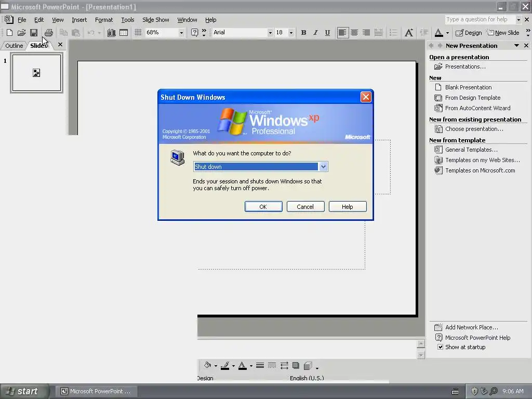Close the Outline/Slides pane
Viewport: 532px width, 399px height.
[60, 45]
